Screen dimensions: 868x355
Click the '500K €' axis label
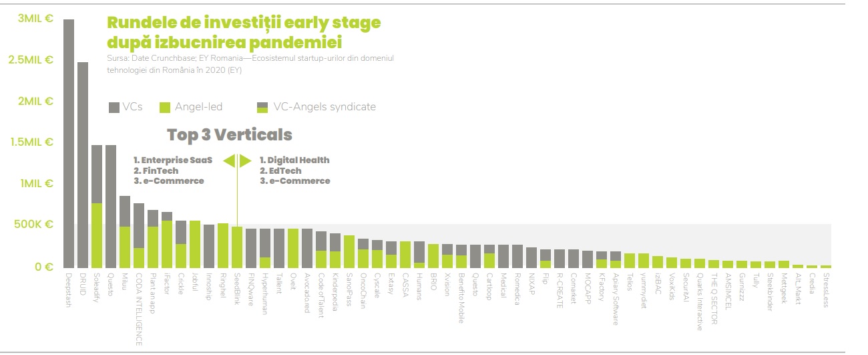click(35, 225)
